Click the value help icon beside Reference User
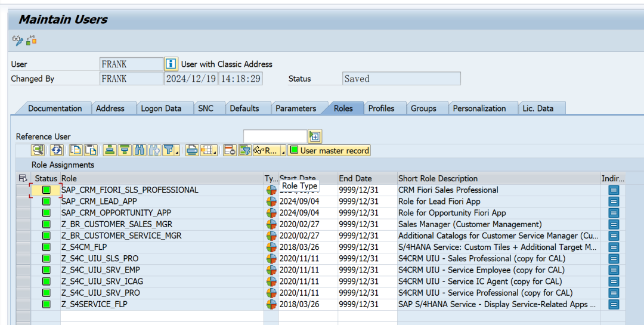This screenshot has height=325, width=644. tap(315, 137)
